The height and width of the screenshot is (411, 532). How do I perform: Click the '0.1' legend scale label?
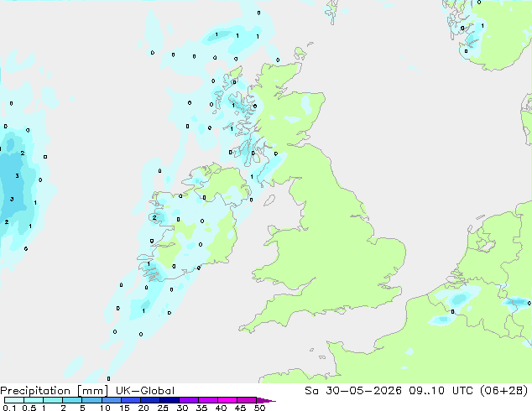(x=9, y=408)
